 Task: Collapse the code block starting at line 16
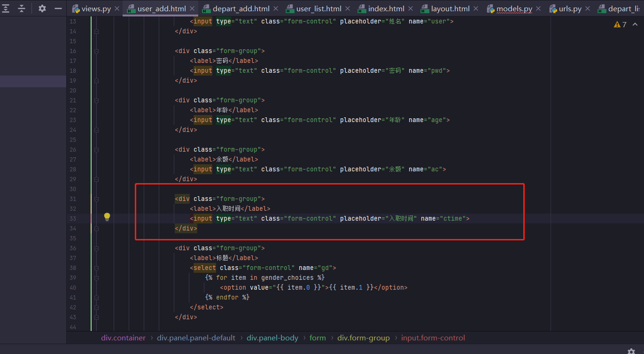click(96, 51)
